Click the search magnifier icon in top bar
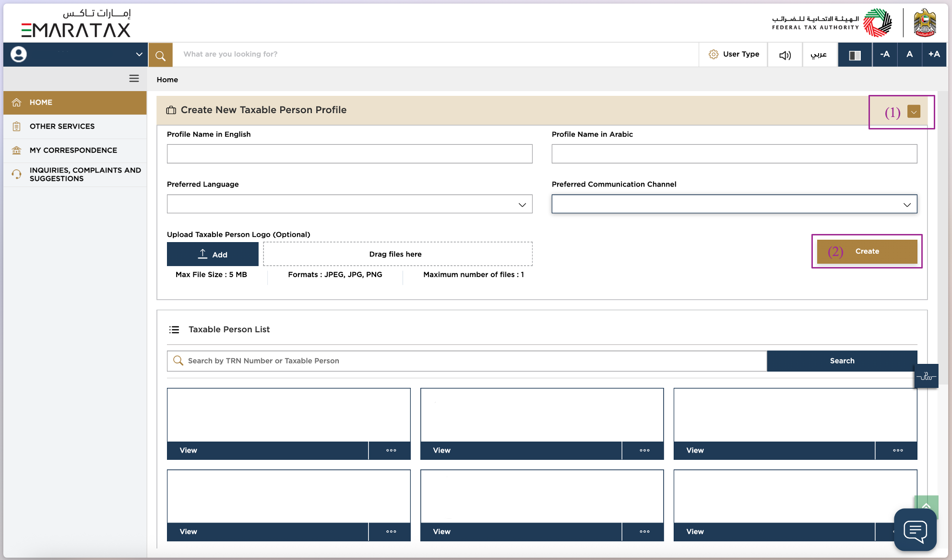Image resolution: width=952 pixels, height=560 pixels. [160, 55]
